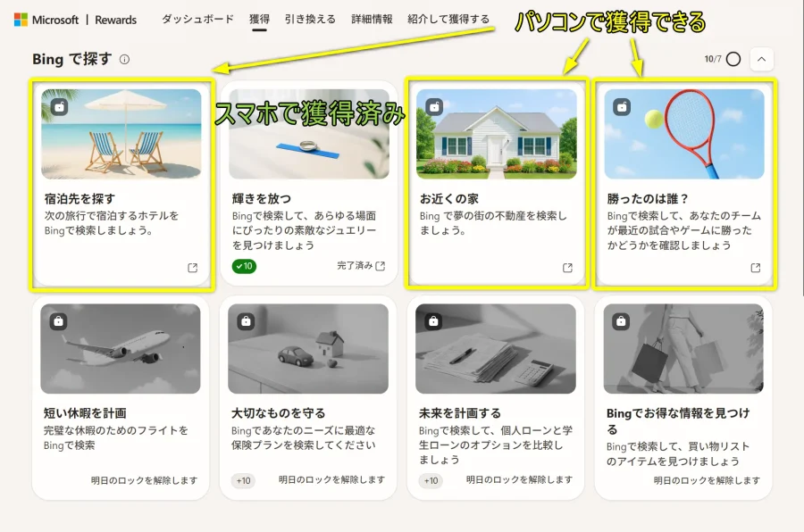
Task: Select the 獲得 tab
Action: [259, 19]
